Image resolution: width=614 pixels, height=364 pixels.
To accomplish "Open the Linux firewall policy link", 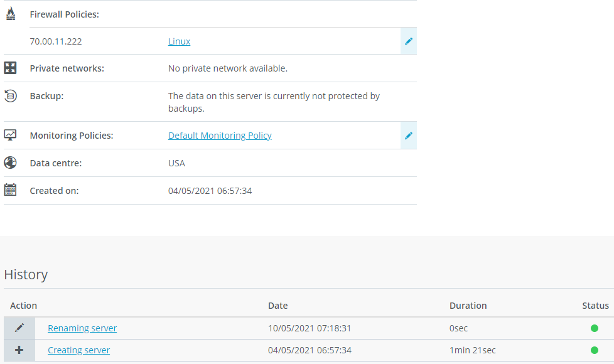I will pyautogui.click(x=179, y=41).
